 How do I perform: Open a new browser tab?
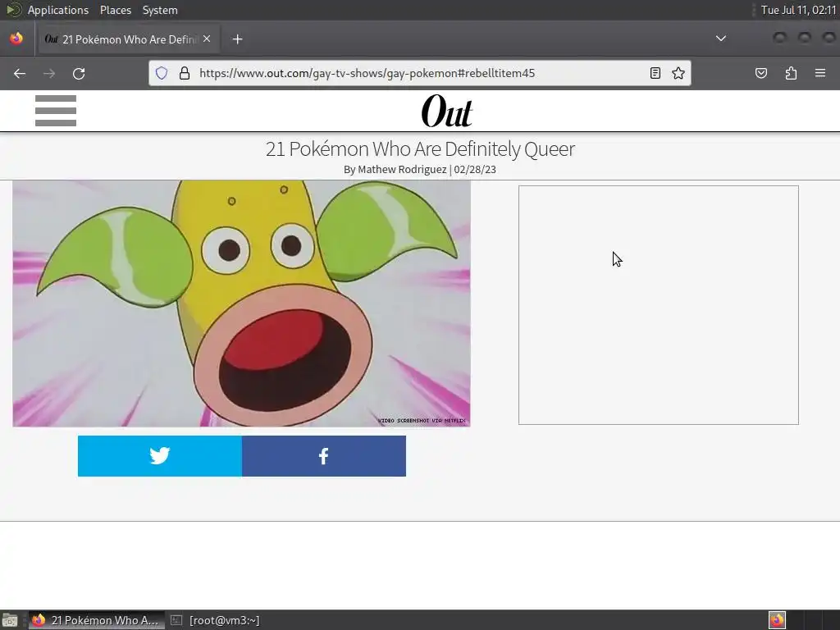click(x=237, y=39)
